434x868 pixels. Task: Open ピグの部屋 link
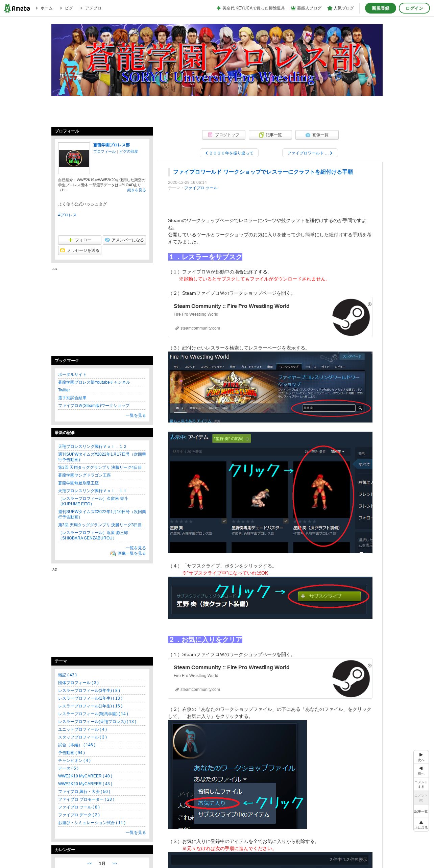(x=128, y=152)
